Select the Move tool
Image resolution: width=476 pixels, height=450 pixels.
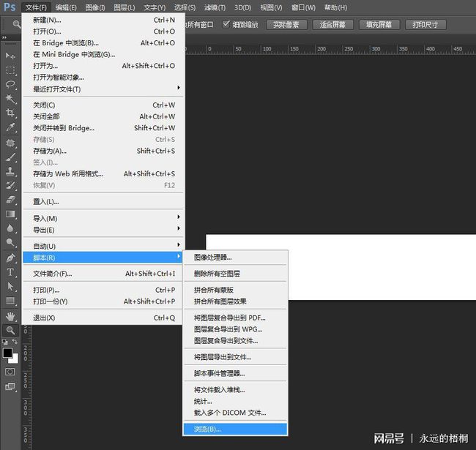pyautogui.click(x=10, y=56)
